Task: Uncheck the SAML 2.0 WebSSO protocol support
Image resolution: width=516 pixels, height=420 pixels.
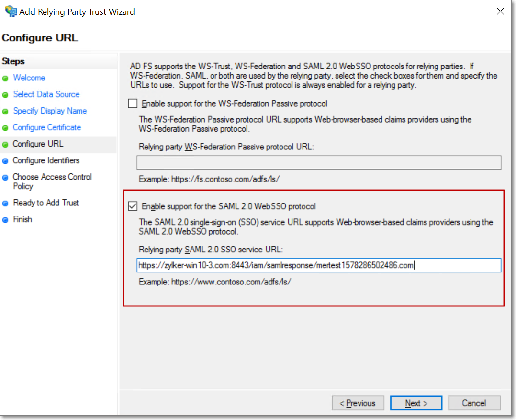Action: tap(133, 206)
